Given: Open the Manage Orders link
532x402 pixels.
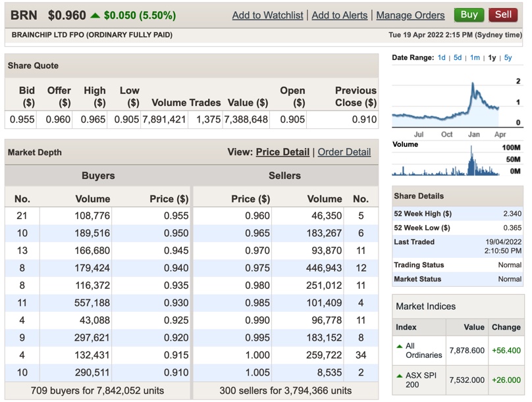Looking at the screenshot, I should tap(410, 15).
